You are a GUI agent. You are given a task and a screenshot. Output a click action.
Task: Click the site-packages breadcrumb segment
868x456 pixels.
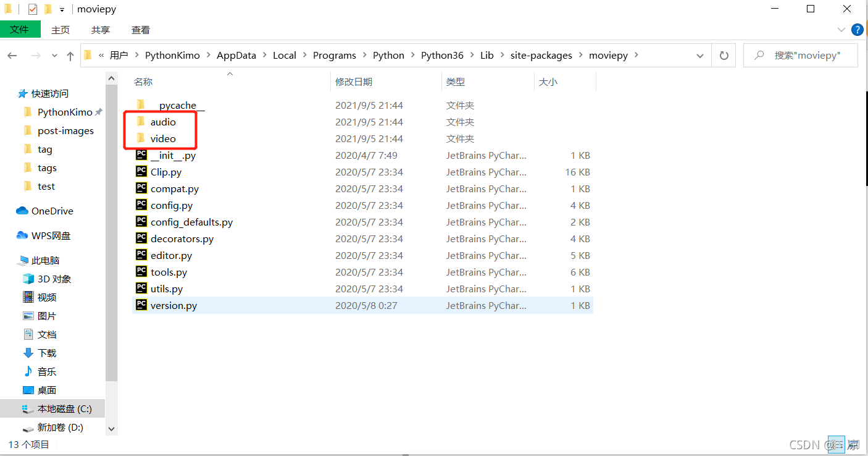(541, 55)
